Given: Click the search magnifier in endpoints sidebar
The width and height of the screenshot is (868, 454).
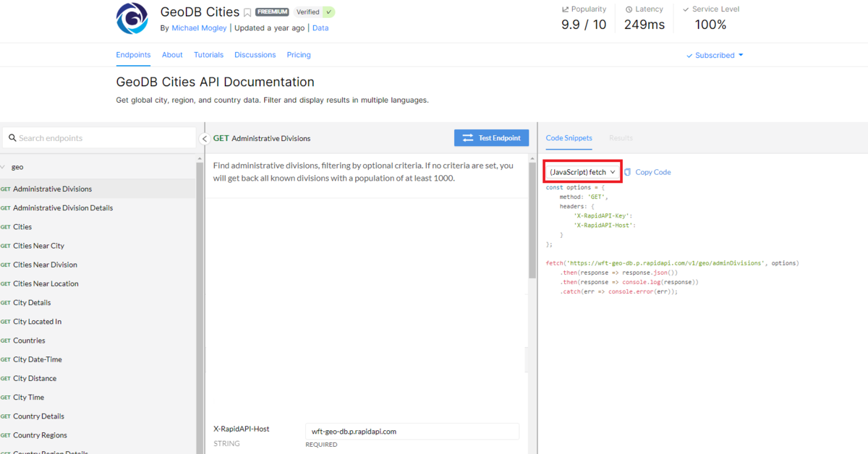Looking at the screenshot, I should click(x=12, y=137).
